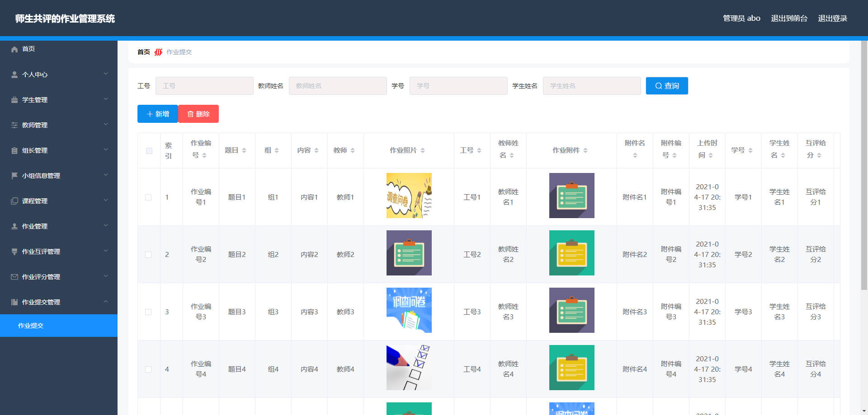The height and width of the screenshot is (415, 868).
Task: Open row 4 pencil checklist photo thumbnail
Action: click(x=409, y=368)
